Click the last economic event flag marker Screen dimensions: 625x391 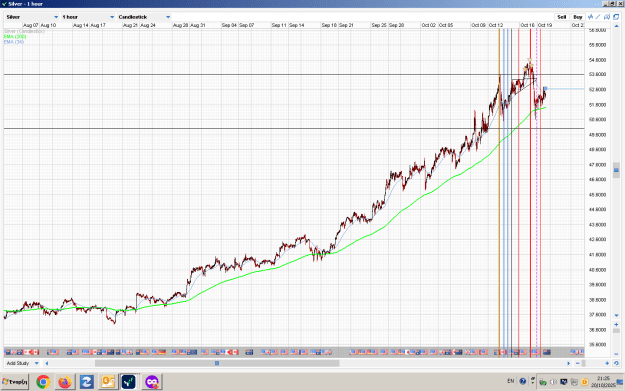pyautogui.click(x=577, y=352)
